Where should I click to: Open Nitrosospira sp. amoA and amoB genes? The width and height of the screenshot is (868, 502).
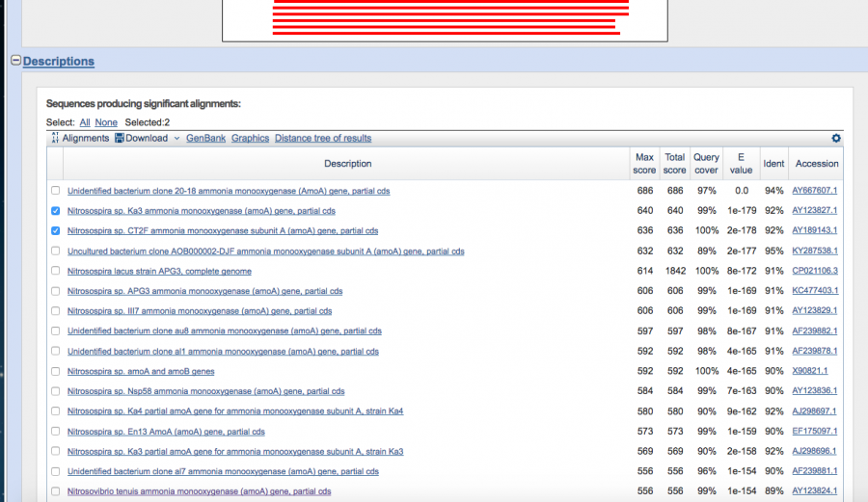pyautogui.click(x=141, y=371)
